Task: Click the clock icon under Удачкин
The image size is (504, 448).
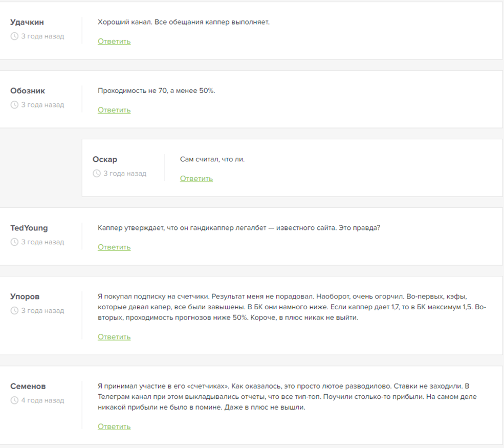Action: [14, 36]
